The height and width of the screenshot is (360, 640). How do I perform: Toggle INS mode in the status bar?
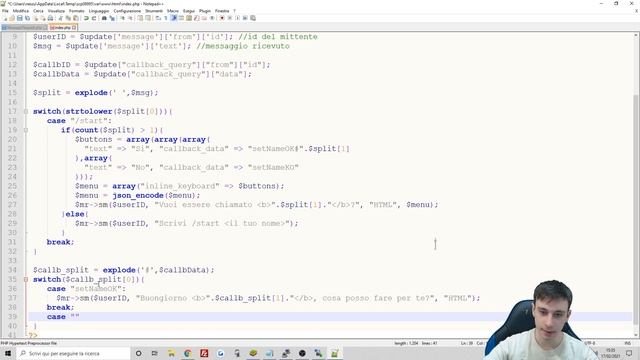pos(627,343)
